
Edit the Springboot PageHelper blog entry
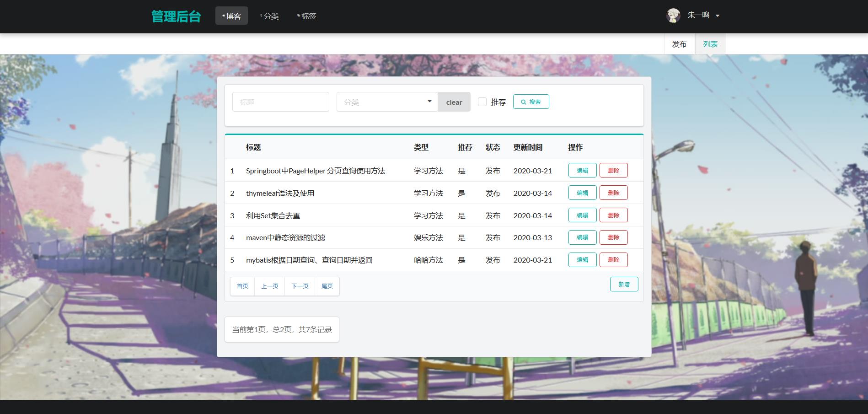coord(582,170)
